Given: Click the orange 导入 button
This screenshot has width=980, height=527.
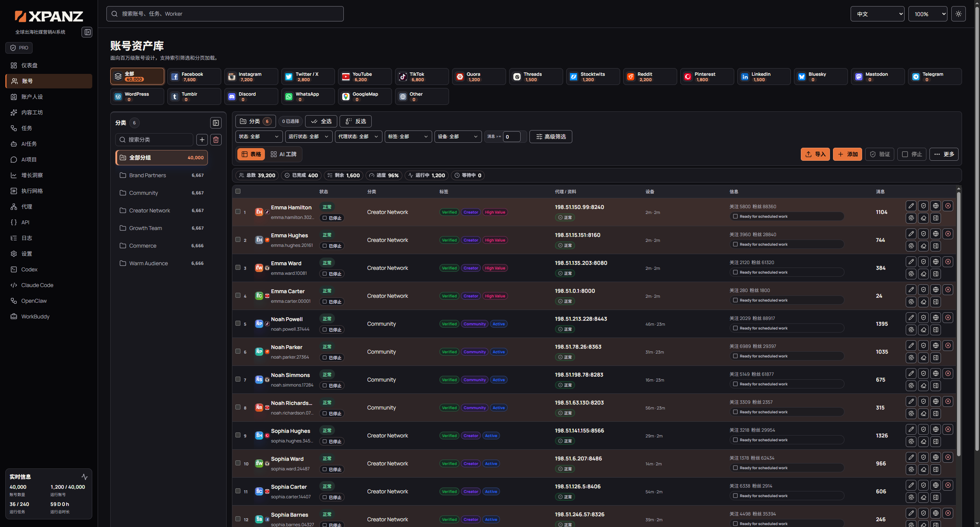Looking at the screenshot, I should pyautogui.click(x=815, y=154).
